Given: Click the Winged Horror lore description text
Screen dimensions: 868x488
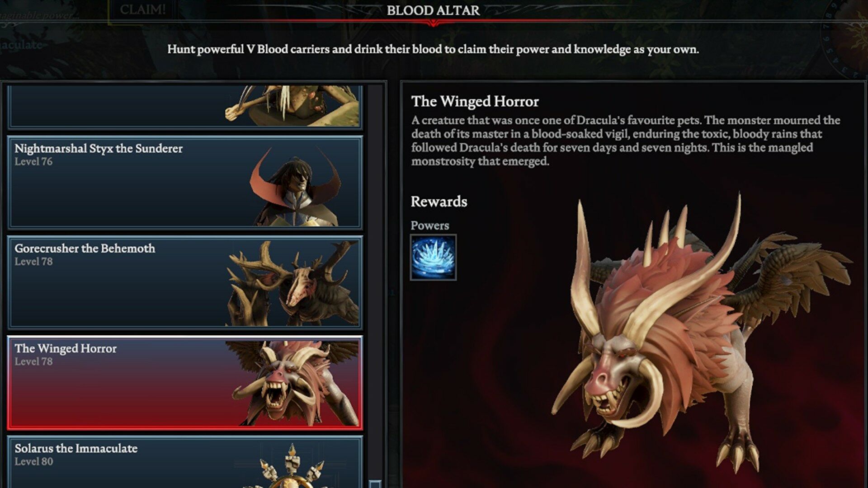Looking at the screenshot, I should pos(626,141).
